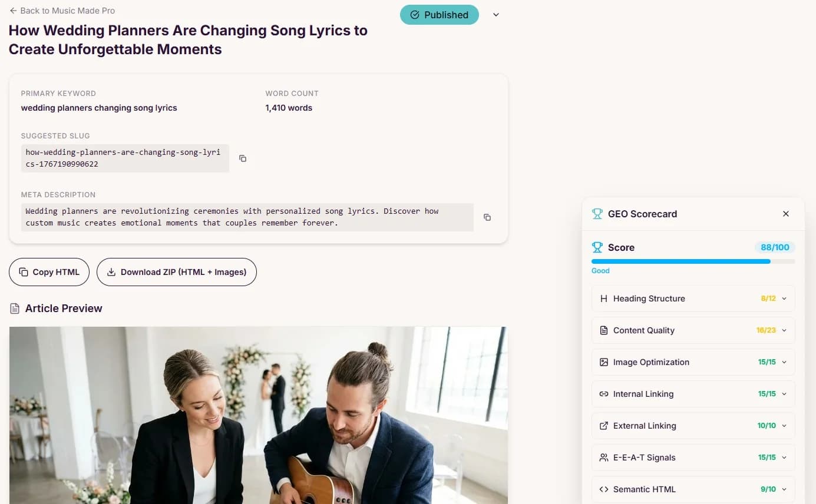Expand the Heading Structure section
Viewport: 816px width, 504px height.
point(784,299)
